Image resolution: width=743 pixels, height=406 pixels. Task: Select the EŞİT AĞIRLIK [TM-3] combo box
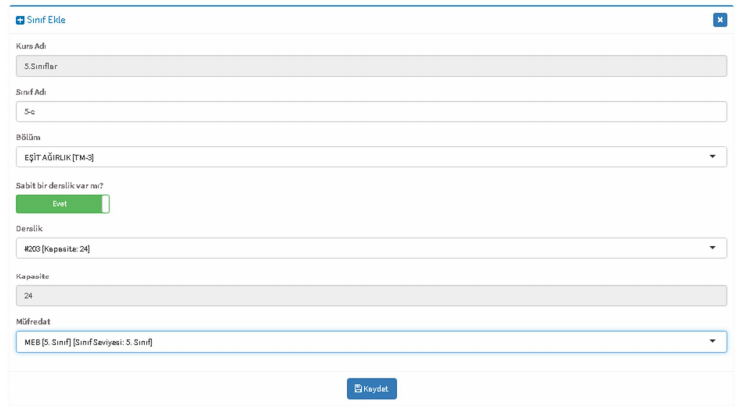point(372,157)
